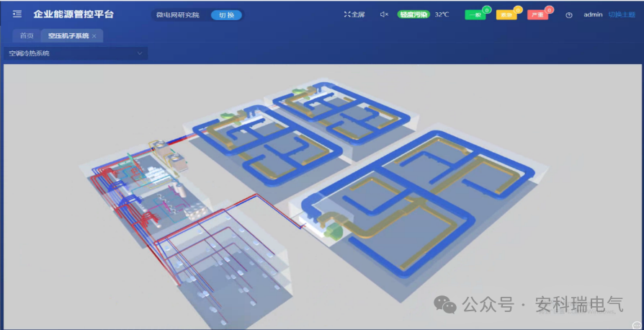The height and width of the screenshot is (330, 644).
Task: Open the yellow 紧急 alarm button
Action: click(x=506, y=15)
